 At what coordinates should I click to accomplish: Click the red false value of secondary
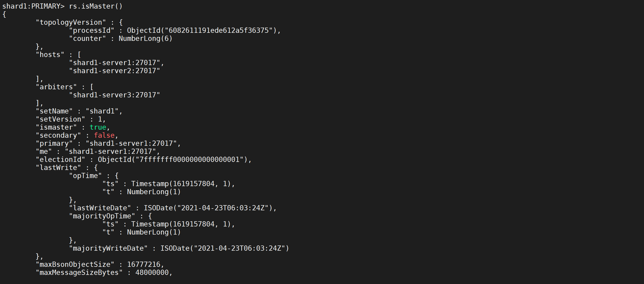104,135
